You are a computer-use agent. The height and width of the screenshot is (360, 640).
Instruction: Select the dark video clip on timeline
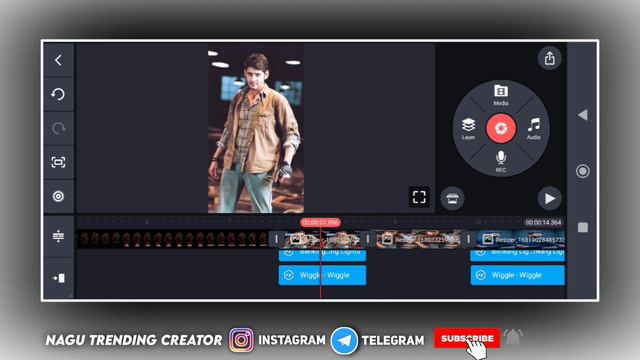[x=172, y=239]
